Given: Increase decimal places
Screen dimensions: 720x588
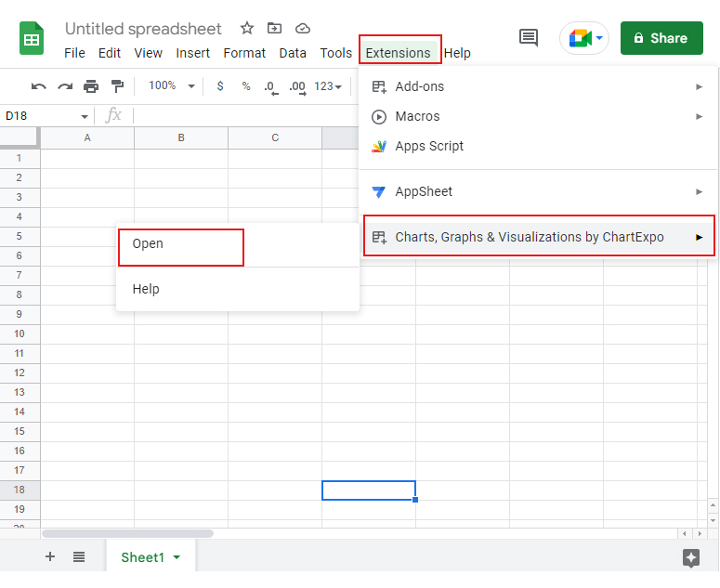Looking at the screenshot, I should [297, 86].
